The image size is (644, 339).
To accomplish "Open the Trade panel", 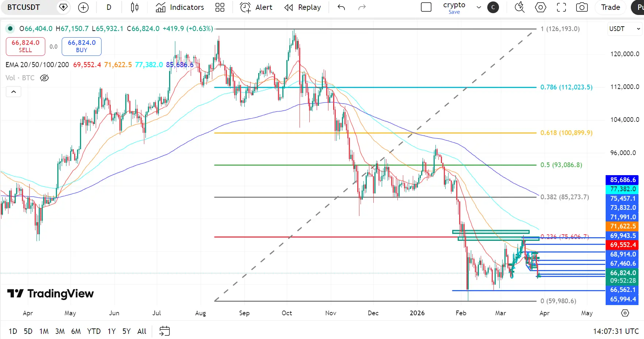I will [x=611, y=7].
